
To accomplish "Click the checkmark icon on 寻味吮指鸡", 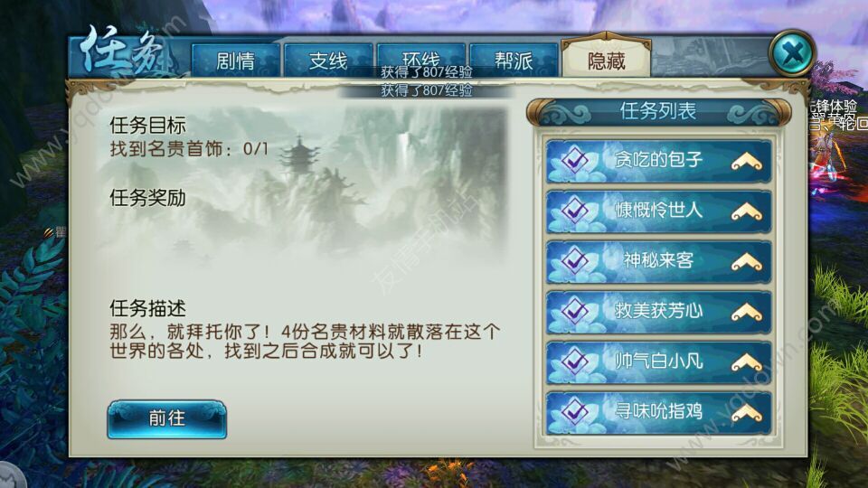I will (x=575, y=412).
